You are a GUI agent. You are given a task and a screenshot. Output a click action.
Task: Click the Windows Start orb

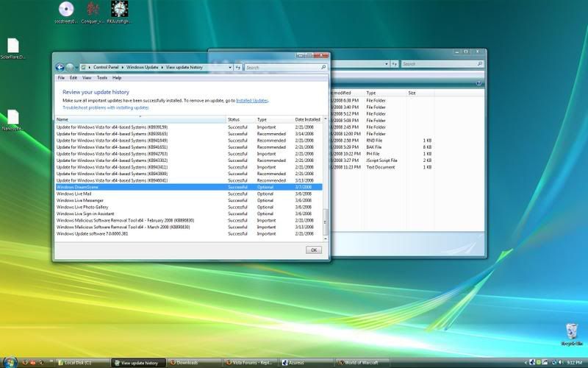point(10,362)
